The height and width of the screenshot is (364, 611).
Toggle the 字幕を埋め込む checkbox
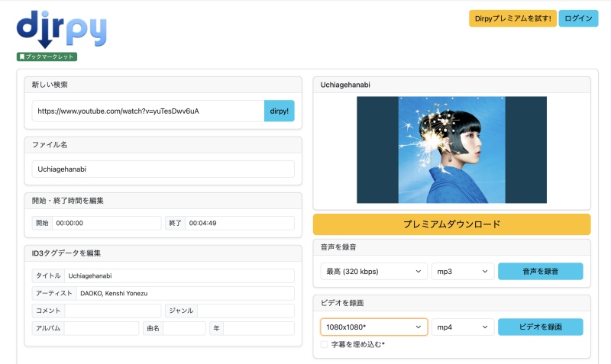324,344
